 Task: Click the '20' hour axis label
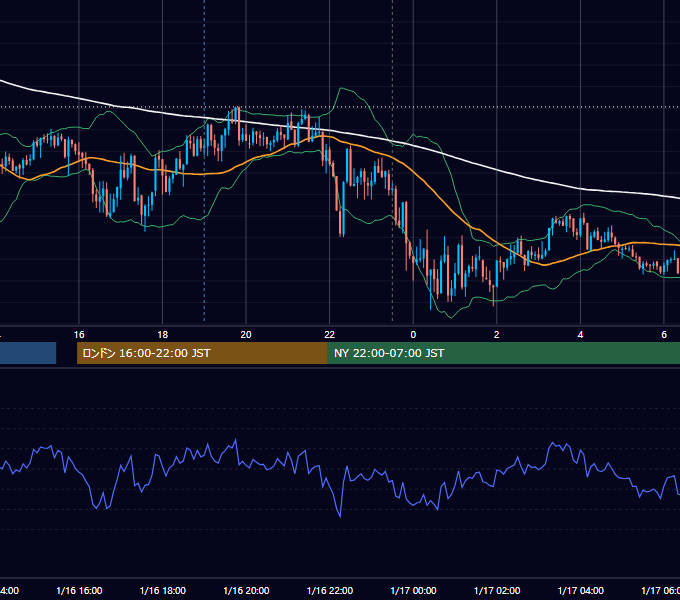(246, 335)
